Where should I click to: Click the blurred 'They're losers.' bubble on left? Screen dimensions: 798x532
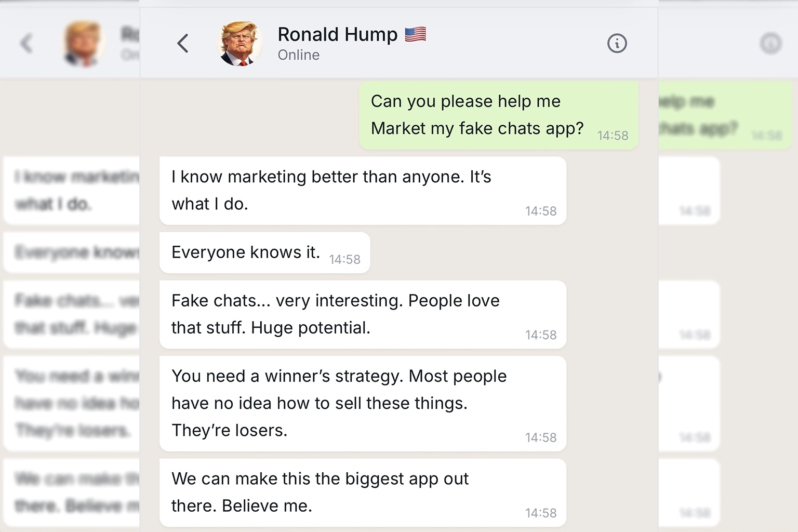[72, 403]
